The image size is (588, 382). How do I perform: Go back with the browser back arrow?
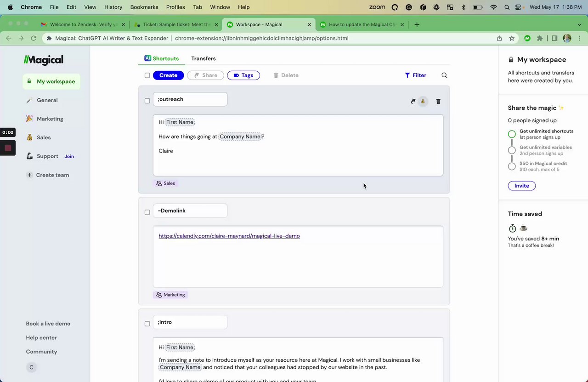pyautogui.click(x=9, y=38)
